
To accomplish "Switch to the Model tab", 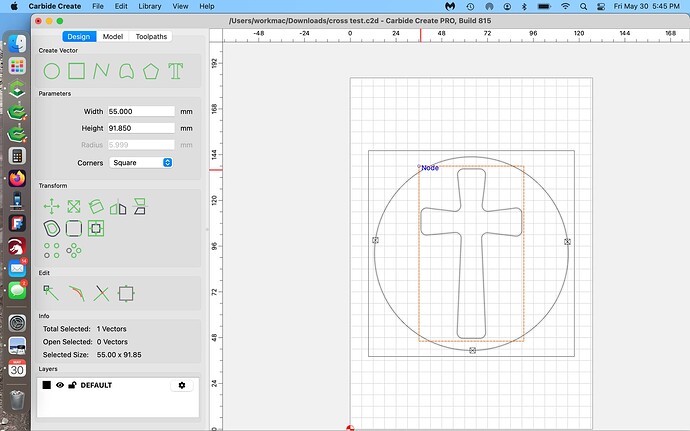I will tap(113, 37).
